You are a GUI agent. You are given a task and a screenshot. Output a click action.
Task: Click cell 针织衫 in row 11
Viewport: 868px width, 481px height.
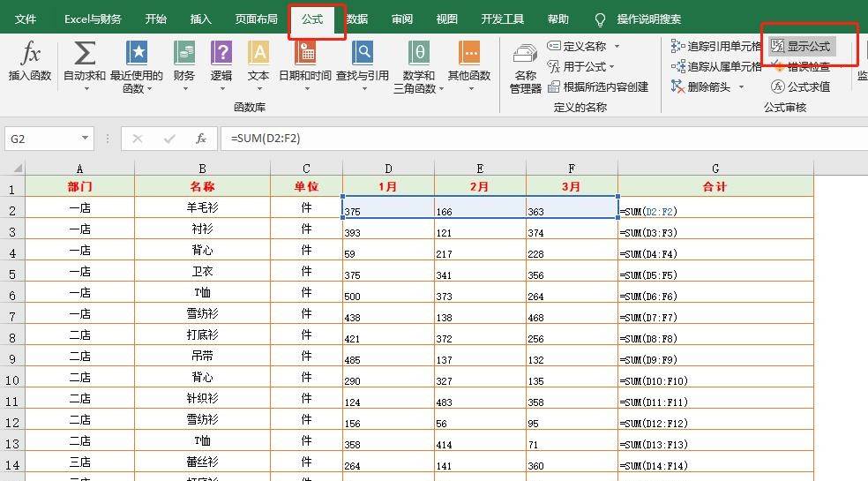(x=202, y=398)
